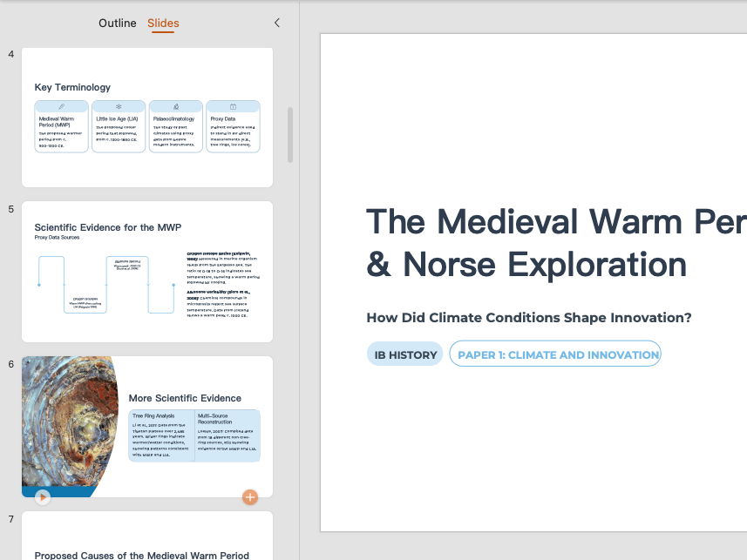The width and height of the screenshot is (747, 560).
Task: Collapse the slides panel with the chevron
Action: tap(277, 23)
